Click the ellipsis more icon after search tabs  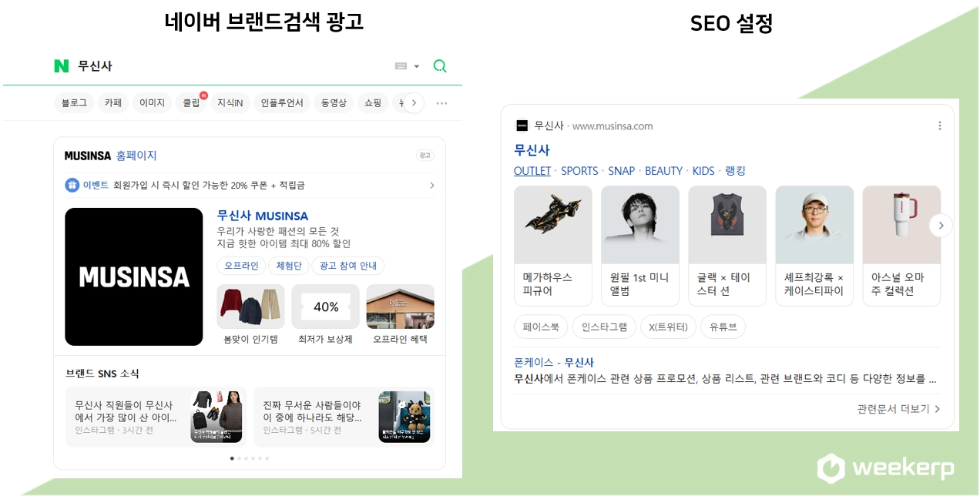tap(441, 102)
